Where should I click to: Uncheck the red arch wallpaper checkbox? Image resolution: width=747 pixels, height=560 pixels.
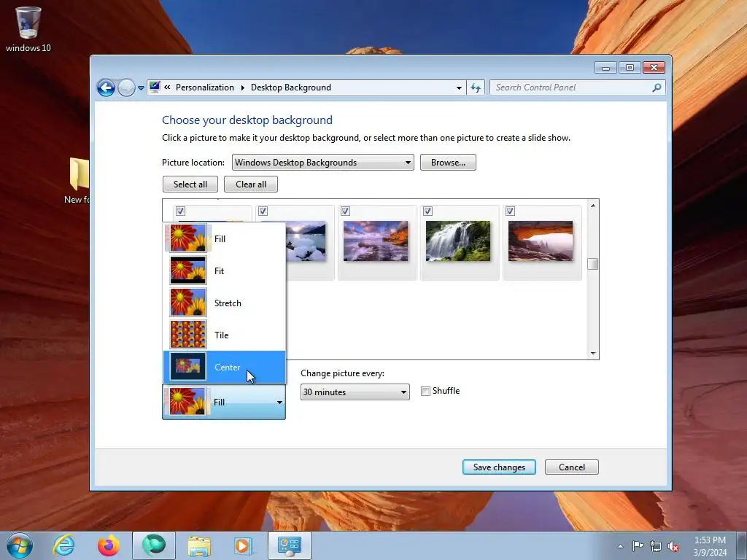pos(510,211)
